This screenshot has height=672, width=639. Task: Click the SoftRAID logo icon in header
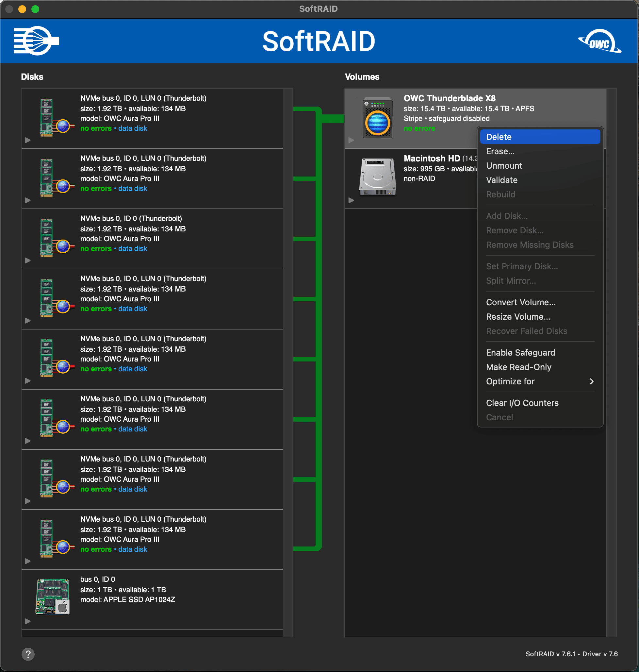36,41
